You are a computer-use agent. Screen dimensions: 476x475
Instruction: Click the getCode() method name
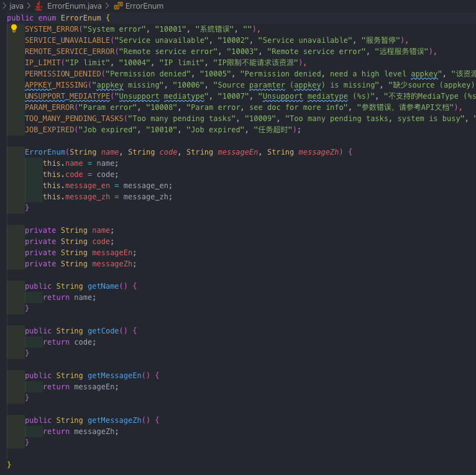[103, 331]
